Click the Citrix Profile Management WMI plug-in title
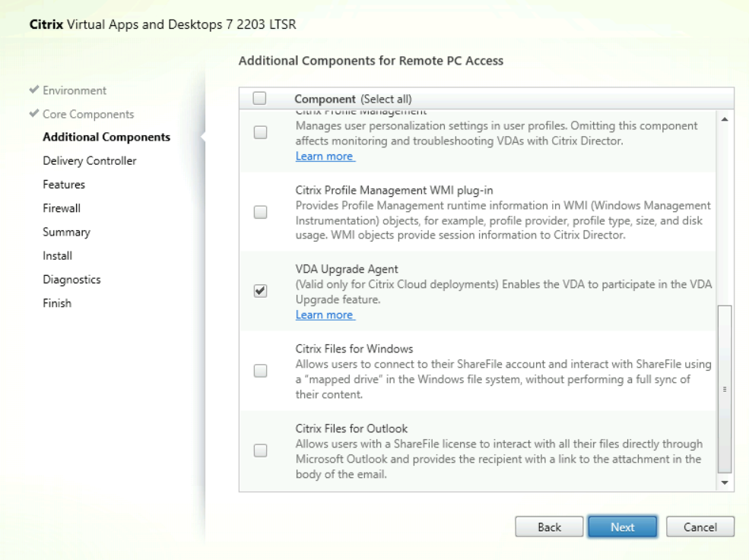Viewport: 749px width, 560px height. pos(394,190)
